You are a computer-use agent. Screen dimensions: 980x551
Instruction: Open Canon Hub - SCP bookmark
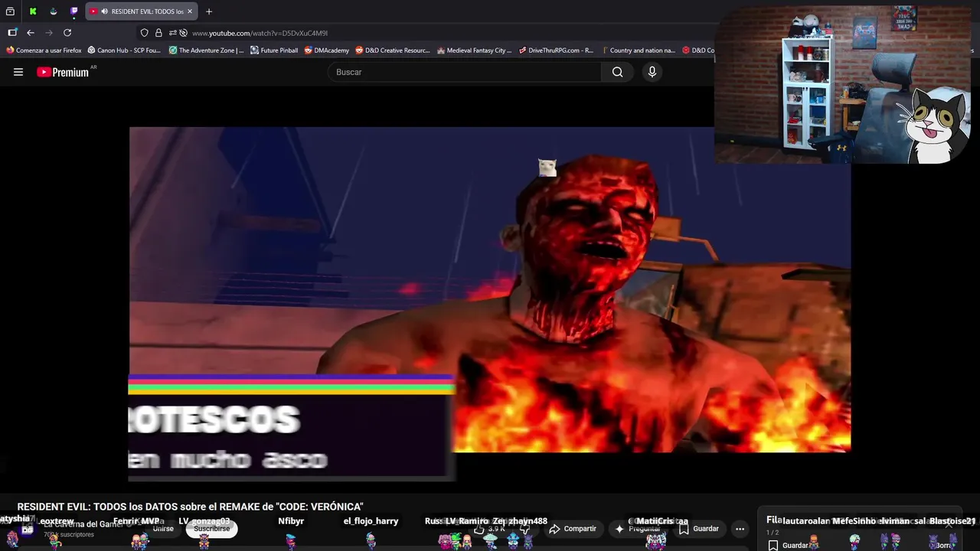pos(124,51)
